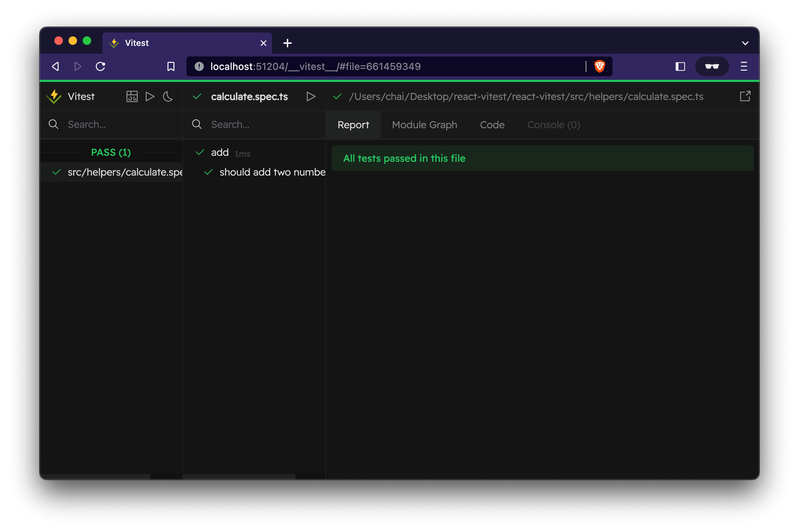This screenshot has height=532, width=799.
Task: Switch to the Module Graph tab
Action: coord(425,125)
